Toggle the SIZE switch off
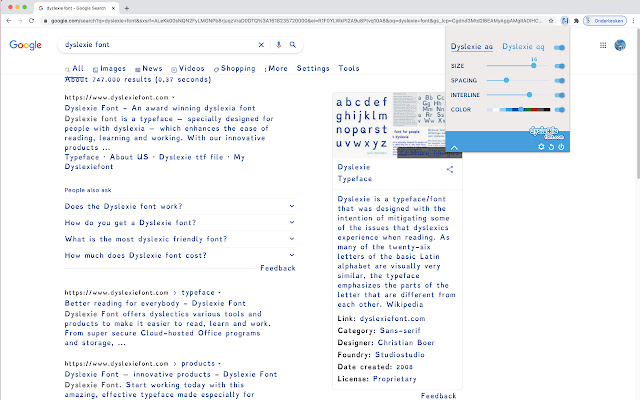 (x=559, y=64)
